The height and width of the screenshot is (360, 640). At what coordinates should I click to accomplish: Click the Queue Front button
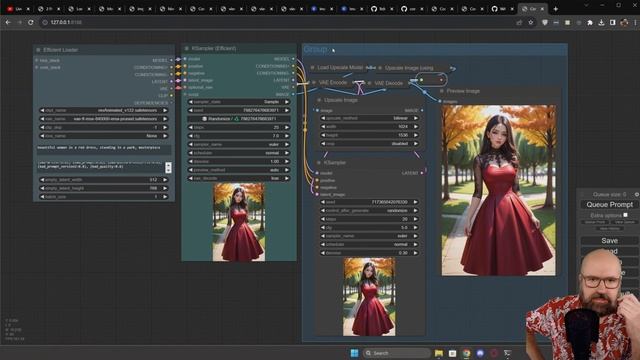595,222
